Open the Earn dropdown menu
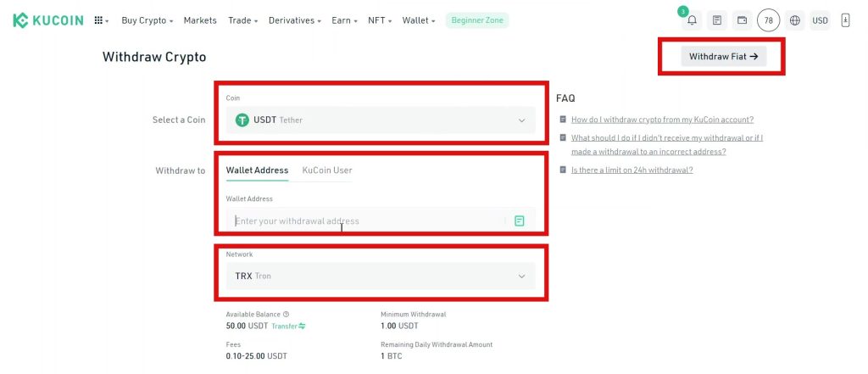This screenshot has height=374, width=868. point(344,20)
